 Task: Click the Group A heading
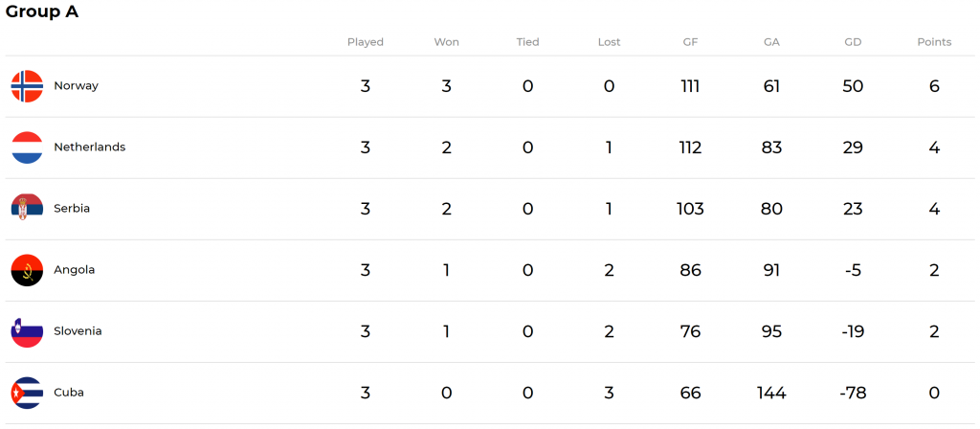[x=42, y=11]
